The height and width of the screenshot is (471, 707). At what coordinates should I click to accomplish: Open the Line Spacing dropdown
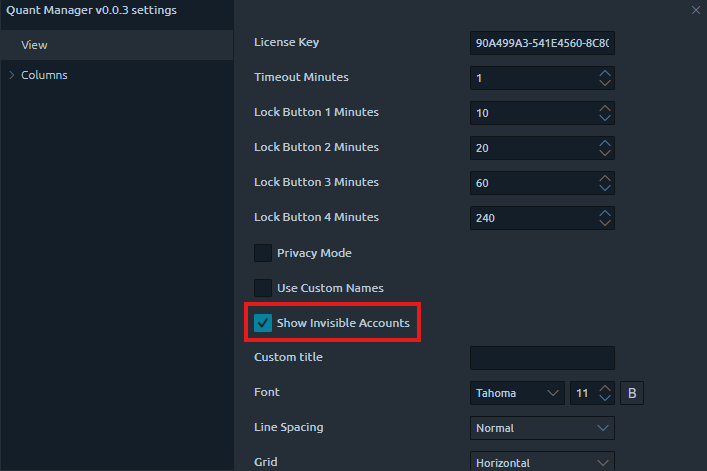pos(542,428)
